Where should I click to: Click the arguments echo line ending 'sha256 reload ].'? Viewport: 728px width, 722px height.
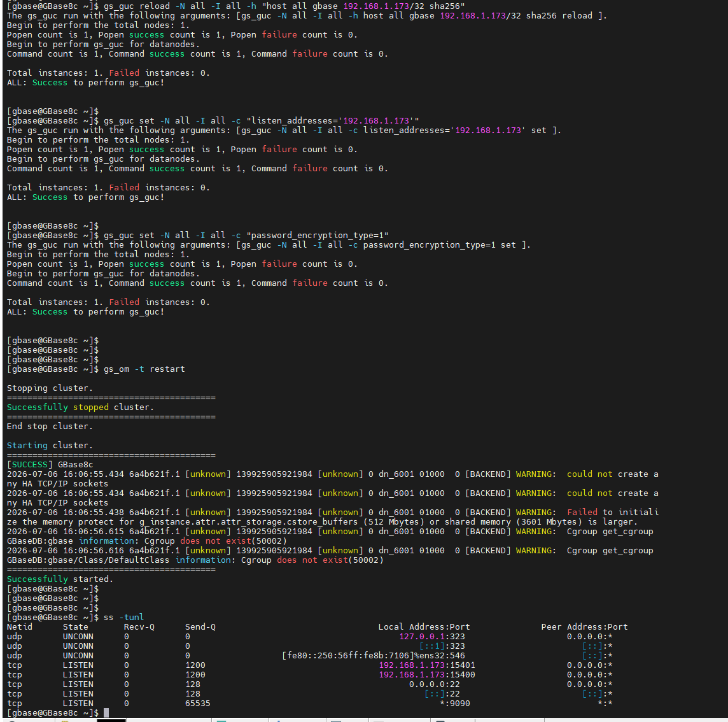(307, 16)
